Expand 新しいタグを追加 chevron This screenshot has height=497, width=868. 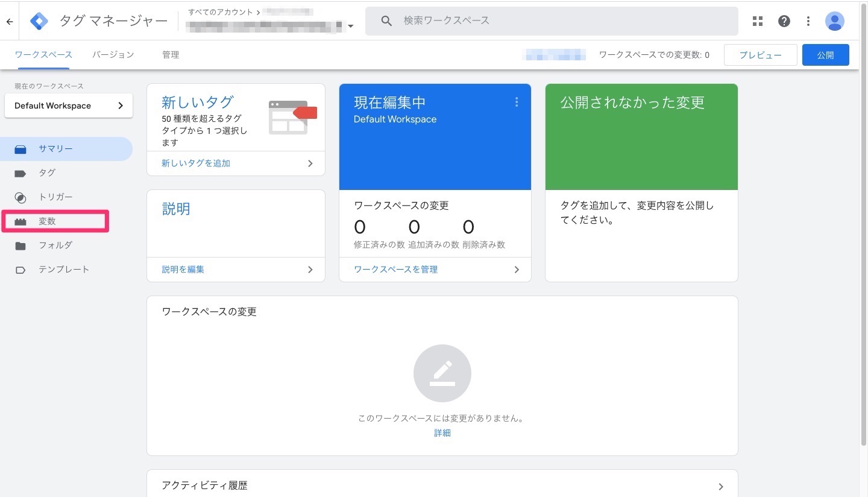click(310, 163)
